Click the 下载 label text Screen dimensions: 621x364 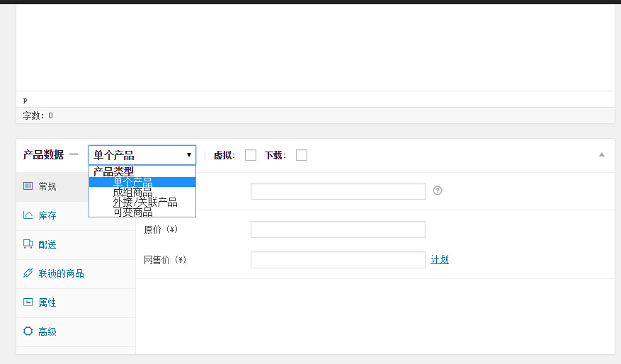(275, 155)
